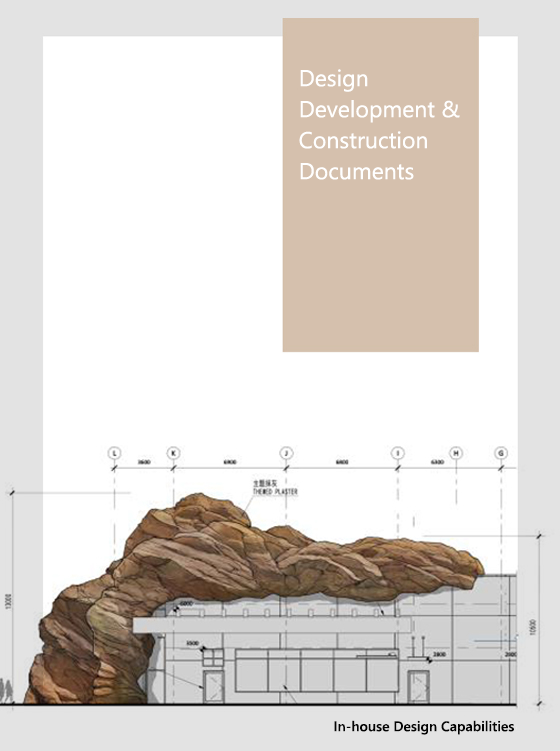The width and height of the screenshot is (560, 751).
Task: Select the grid bubble labeled I
Action: pyautogui.click(x=398, y=453)
